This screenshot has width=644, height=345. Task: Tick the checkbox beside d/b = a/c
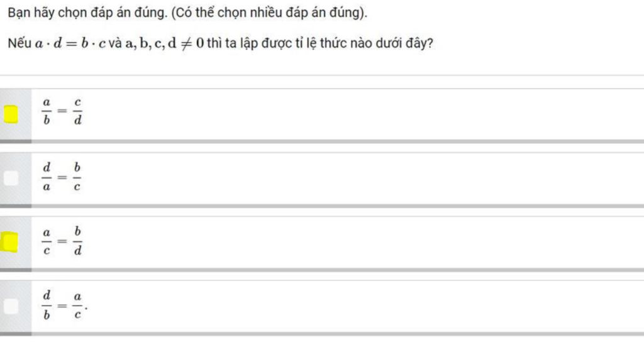point(11,306)
